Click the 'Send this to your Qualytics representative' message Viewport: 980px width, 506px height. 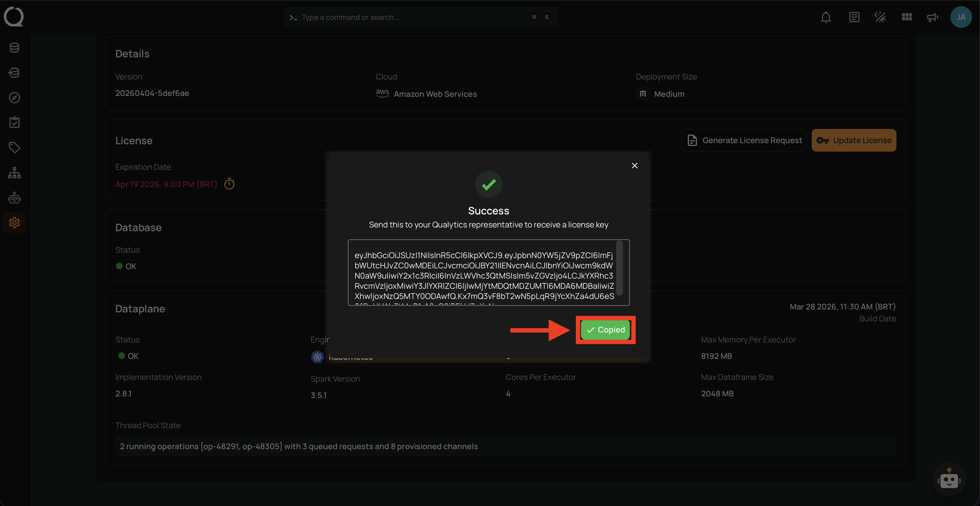click(x=489, y=225)
